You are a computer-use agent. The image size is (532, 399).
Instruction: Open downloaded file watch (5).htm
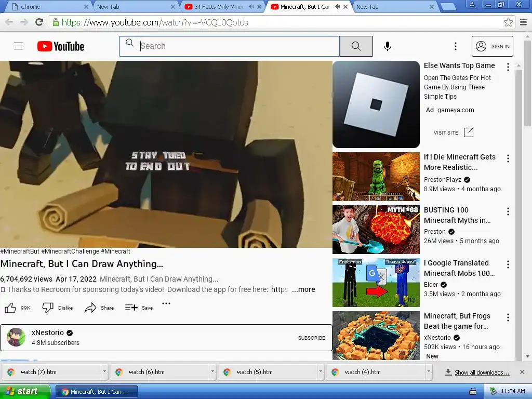click(268, 372)
